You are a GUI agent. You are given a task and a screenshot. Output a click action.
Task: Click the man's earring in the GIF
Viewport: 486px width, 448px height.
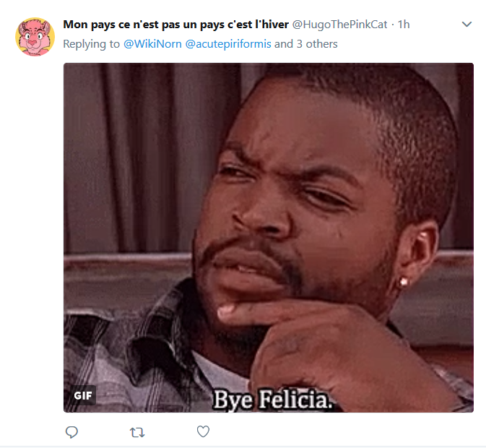coord(403,282)
